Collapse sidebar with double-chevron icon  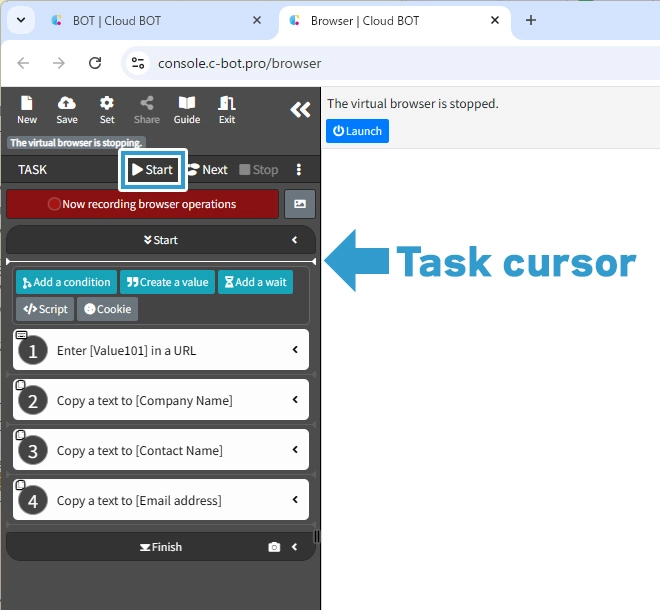300,110
